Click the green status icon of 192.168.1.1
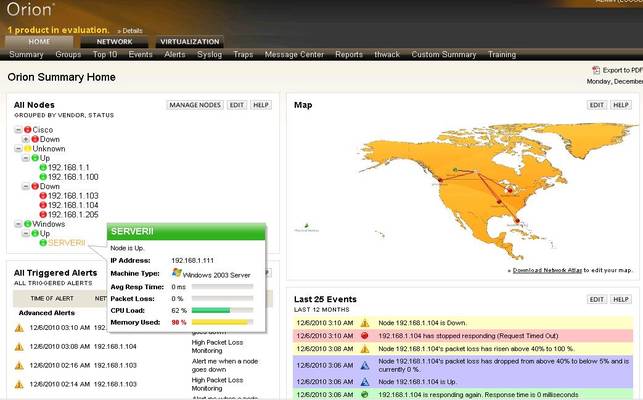 43,167
